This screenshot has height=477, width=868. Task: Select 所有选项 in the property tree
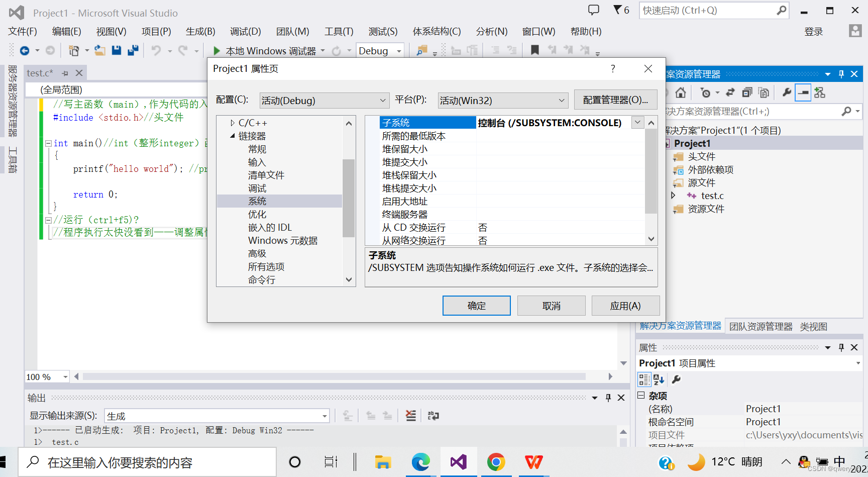pos(266,266)
